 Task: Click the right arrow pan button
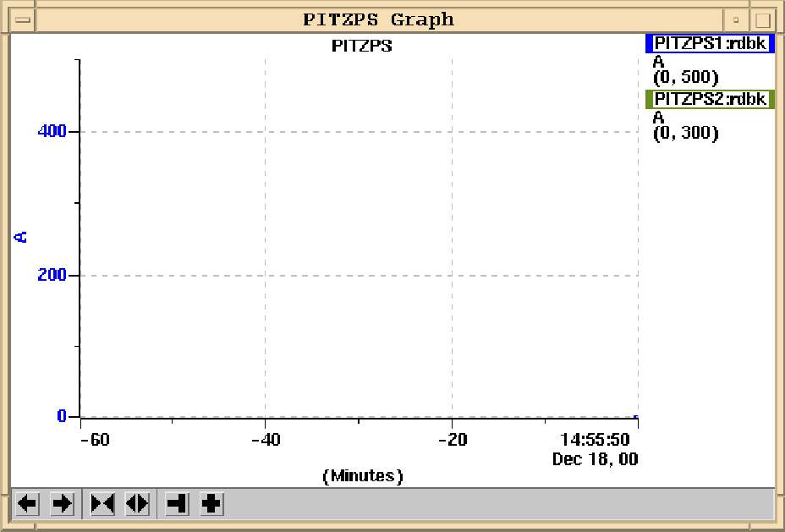pos(62,503)
